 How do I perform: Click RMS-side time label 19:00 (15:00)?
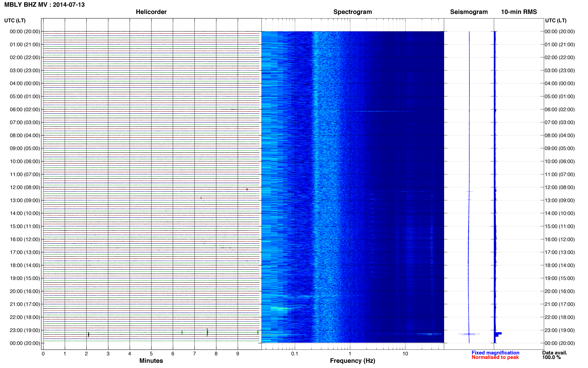point(560,278)
